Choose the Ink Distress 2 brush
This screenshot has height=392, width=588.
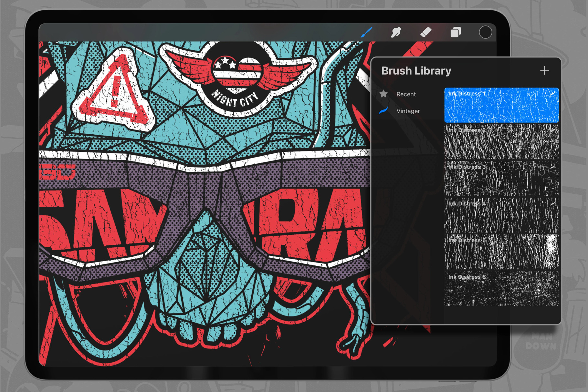501,142
